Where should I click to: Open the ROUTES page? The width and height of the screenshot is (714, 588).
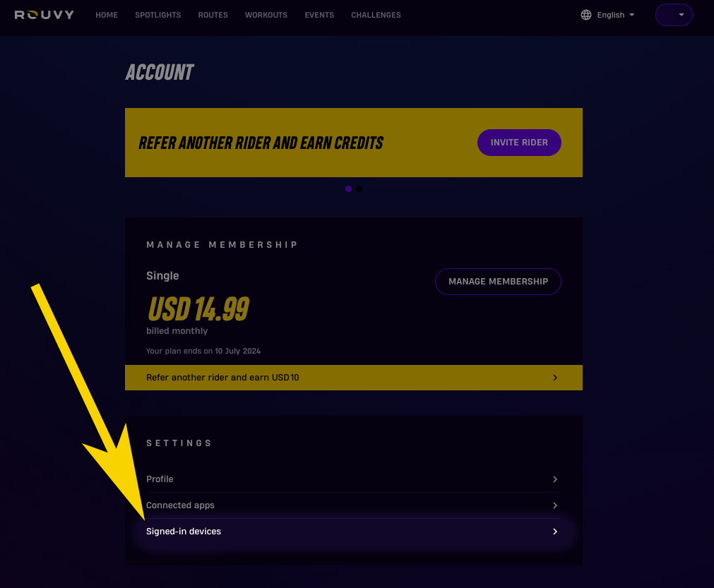213,15
